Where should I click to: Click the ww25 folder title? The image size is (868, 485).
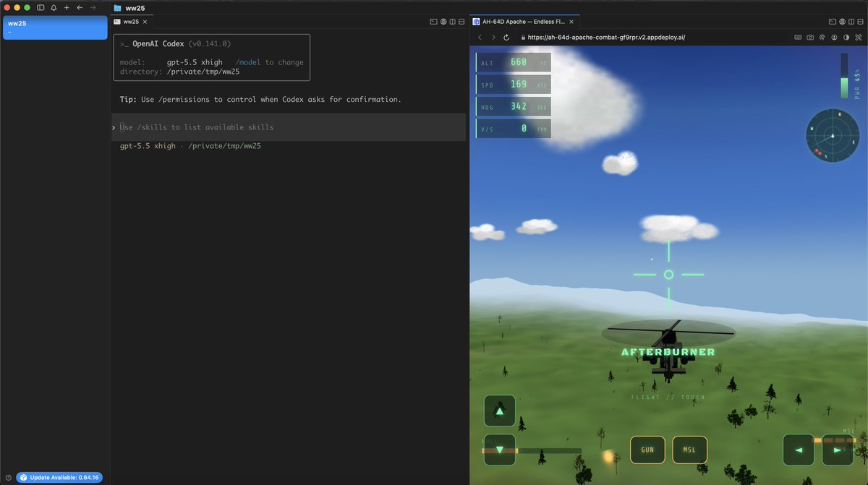[x=135, y=7]
